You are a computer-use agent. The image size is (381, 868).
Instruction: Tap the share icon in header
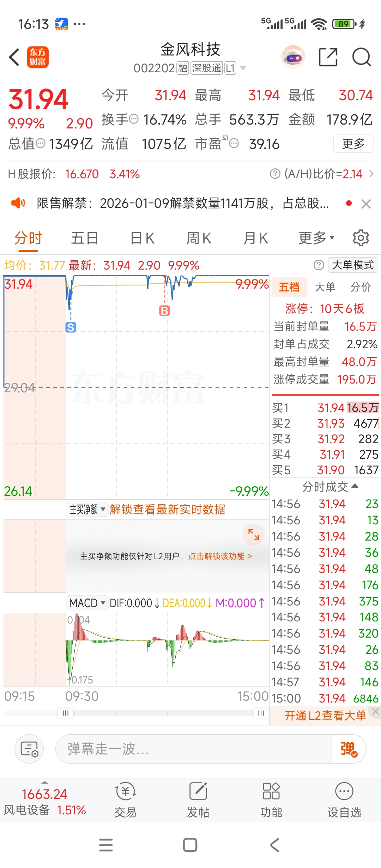tap(328, 57)
